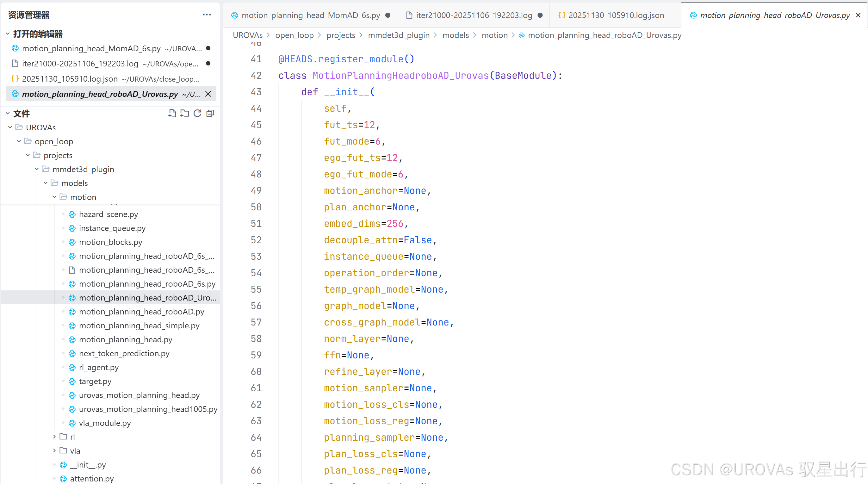The width and height of the screenshot is (868, 484).
Task: Collapse the mmdet3d_plugin folder
Action: coord(37,169)
